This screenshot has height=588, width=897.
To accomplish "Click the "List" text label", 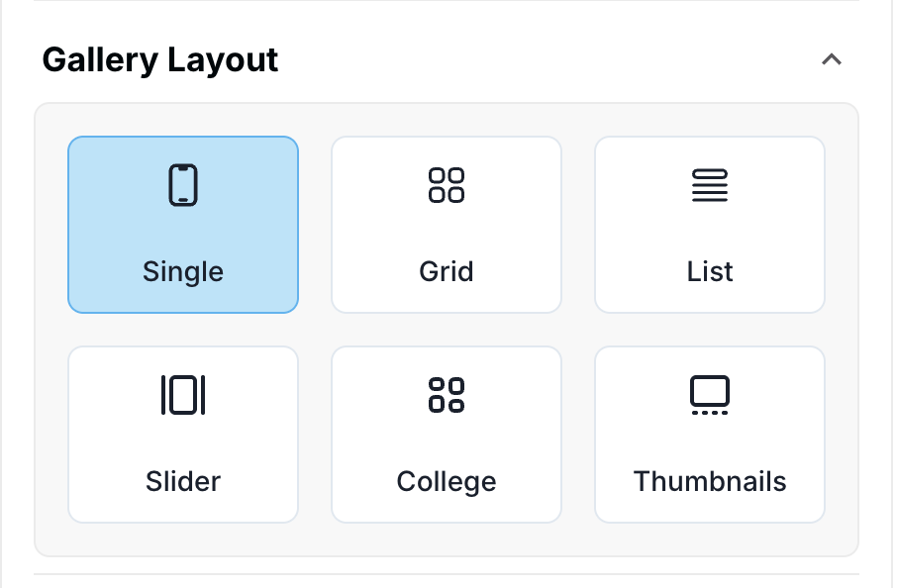I will coord(710,271).
